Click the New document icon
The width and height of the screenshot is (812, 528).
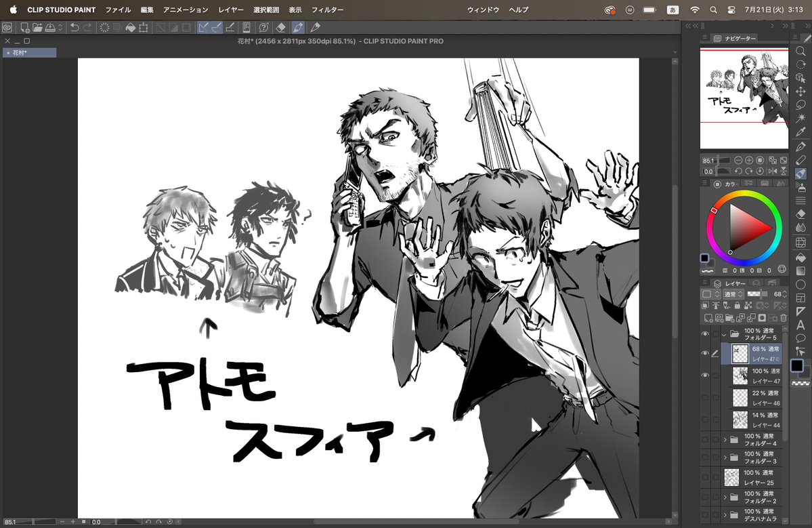tap(24, 28)
